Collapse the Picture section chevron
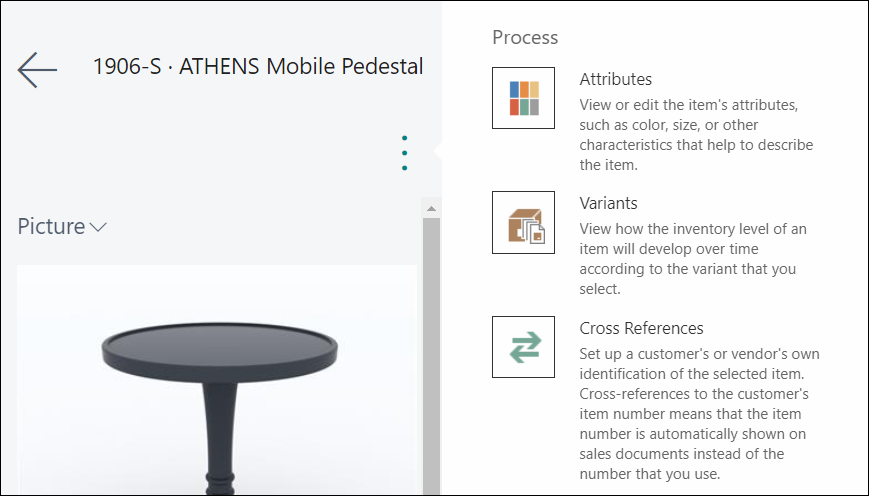Viewport: 869px width, 496px height. click(x=98, y=227)
